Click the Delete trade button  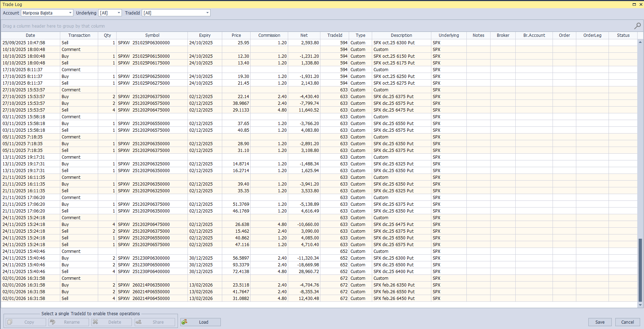[112, 322]
